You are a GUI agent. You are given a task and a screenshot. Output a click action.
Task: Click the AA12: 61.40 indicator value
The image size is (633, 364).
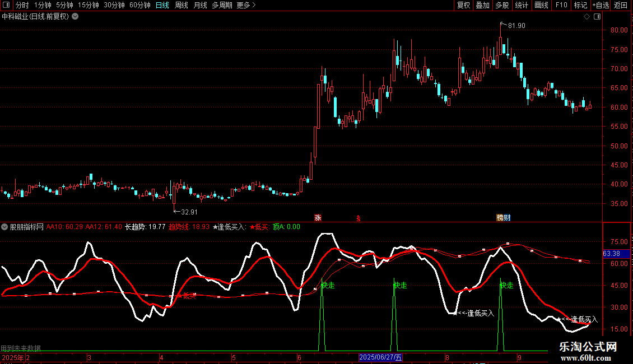(x=104, y=227)
